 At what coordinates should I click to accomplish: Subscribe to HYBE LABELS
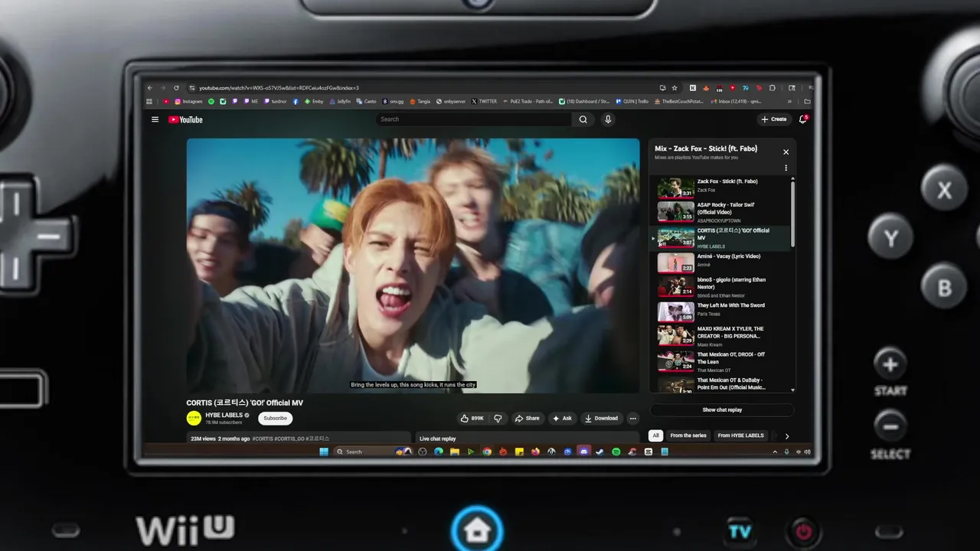[x=275, y=419]
